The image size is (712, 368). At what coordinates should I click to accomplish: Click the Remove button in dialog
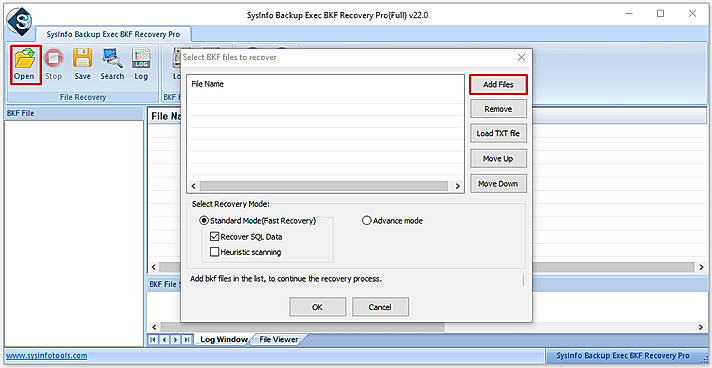pyautogui.click(x=498, y=109)
